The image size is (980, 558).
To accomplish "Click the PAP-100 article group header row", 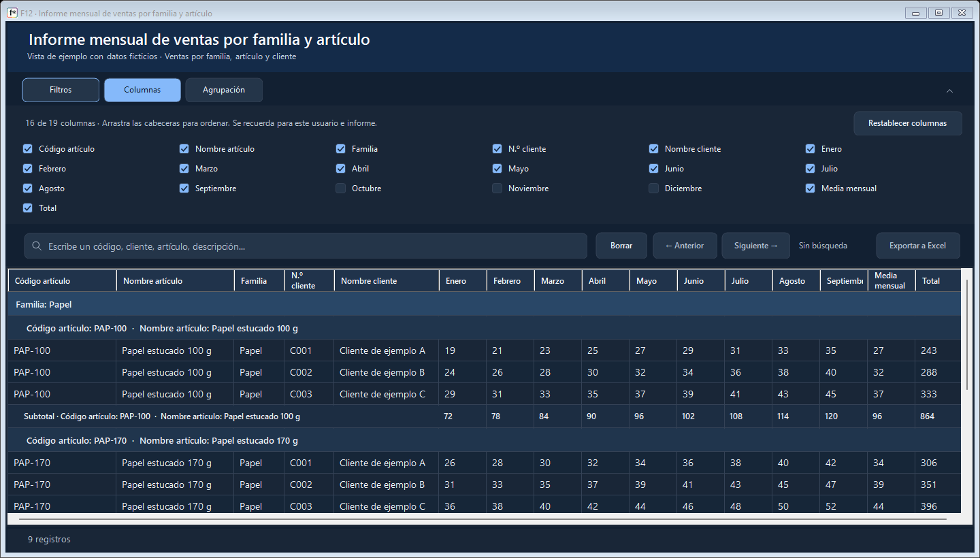I will click(x=485, y=328).
